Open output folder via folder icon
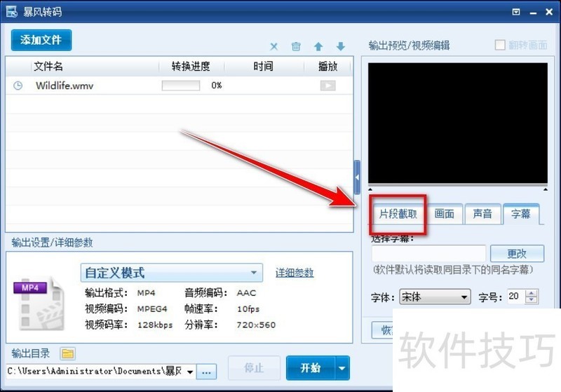The height and width of the screenshot is (392, 561). tap(67, 353)
